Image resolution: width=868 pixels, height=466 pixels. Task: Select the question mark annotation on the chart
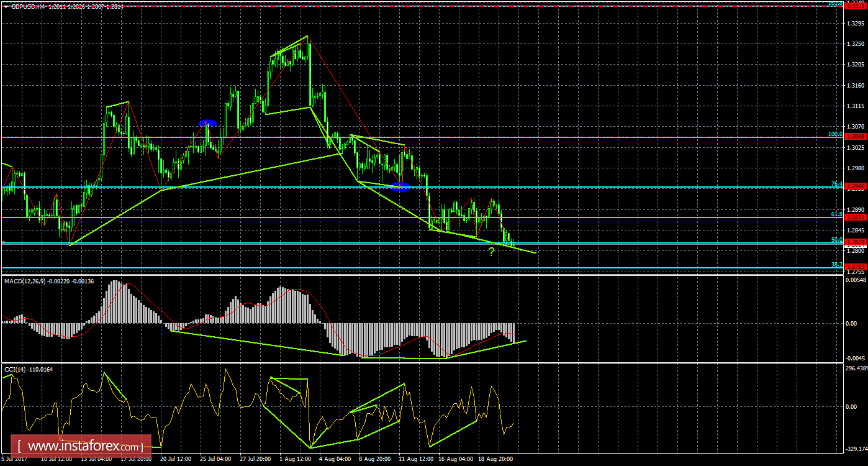(x=491, y=250)
